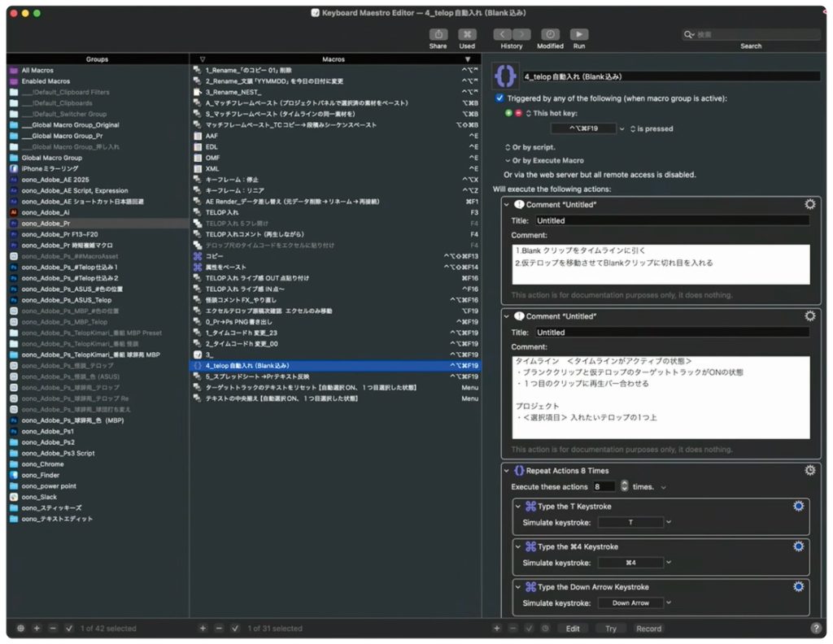
Task: Go back using History left arrow
Action: [502, 35]
